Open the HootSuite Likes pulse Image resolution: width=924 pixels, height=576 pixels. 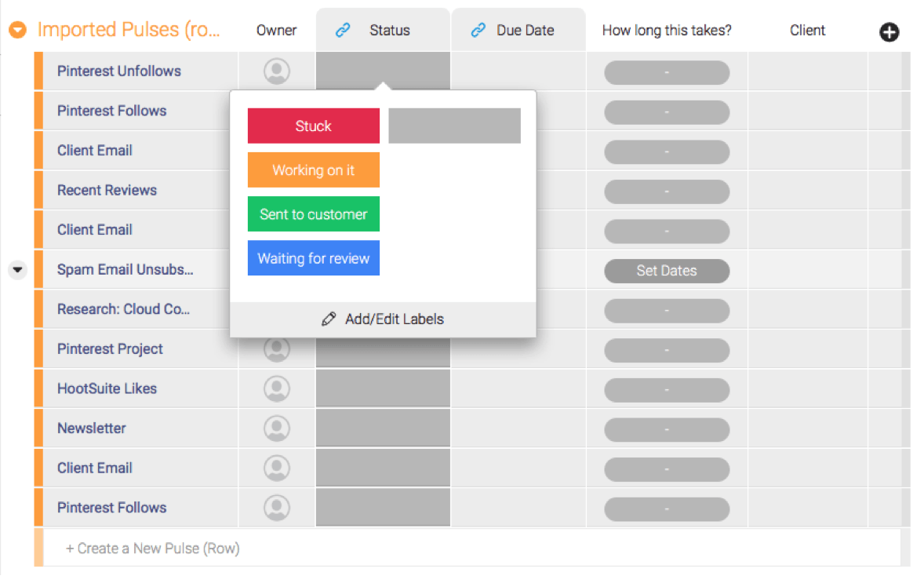coord(107,388)
